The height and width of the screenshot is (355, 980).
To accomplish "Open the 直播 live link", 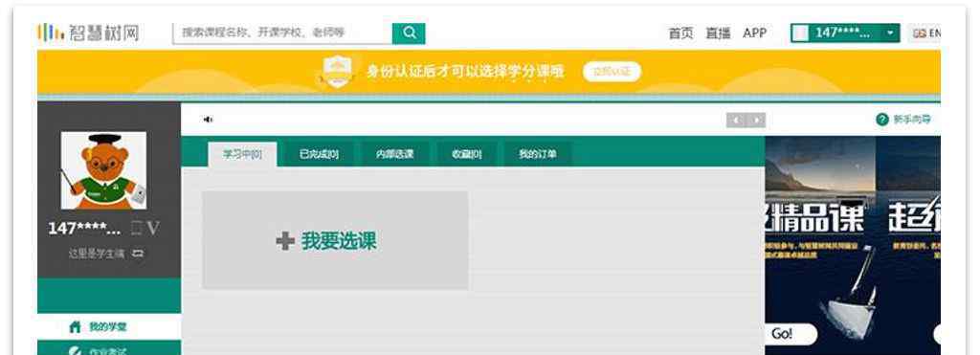I will [x=718, y=33].
